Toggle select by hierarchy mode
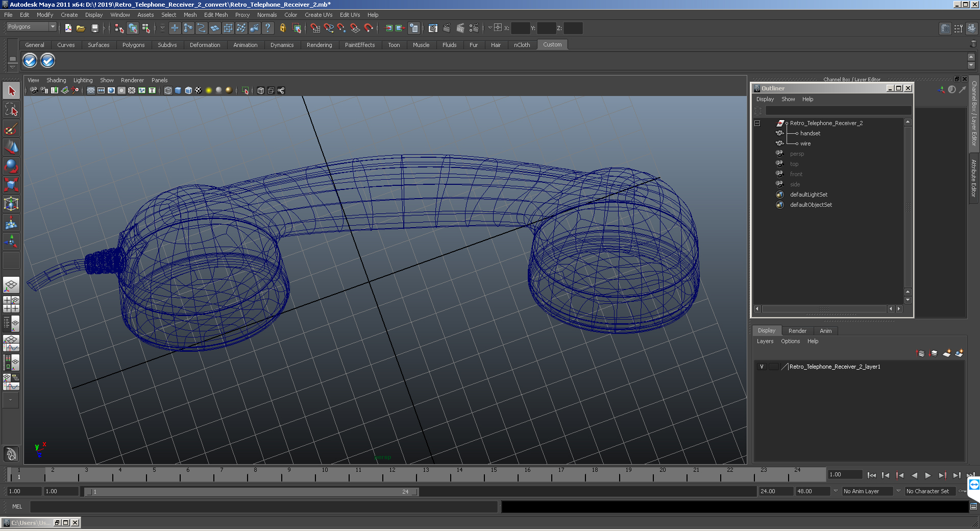The width and height of the screenshot is (980, 531). (x=119, y=28)
